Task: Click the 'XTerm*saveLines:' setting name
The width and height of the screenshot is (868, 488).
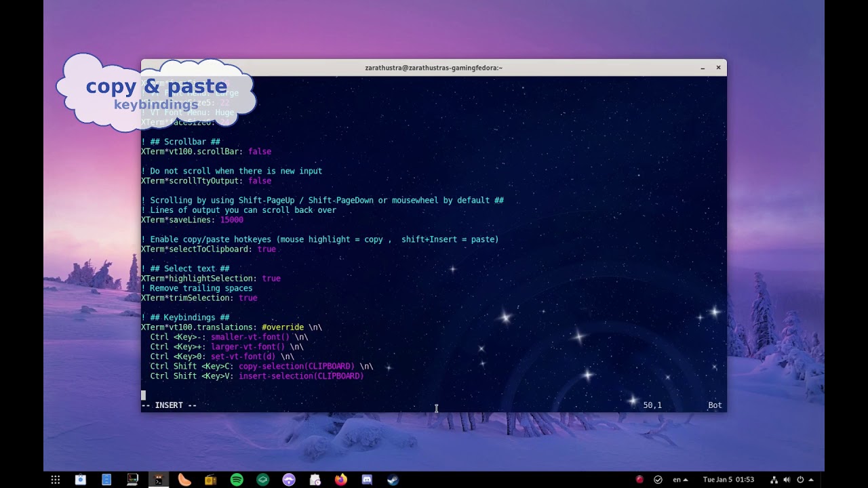Action: click(x=178, y=220)
